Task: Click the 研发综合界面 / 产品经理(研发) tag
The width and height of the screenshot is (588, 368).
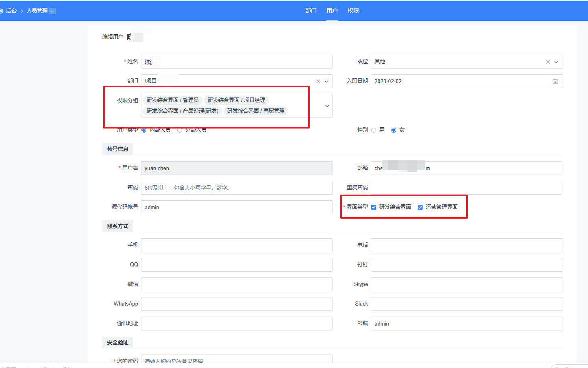Action: (x=182, y=111)
